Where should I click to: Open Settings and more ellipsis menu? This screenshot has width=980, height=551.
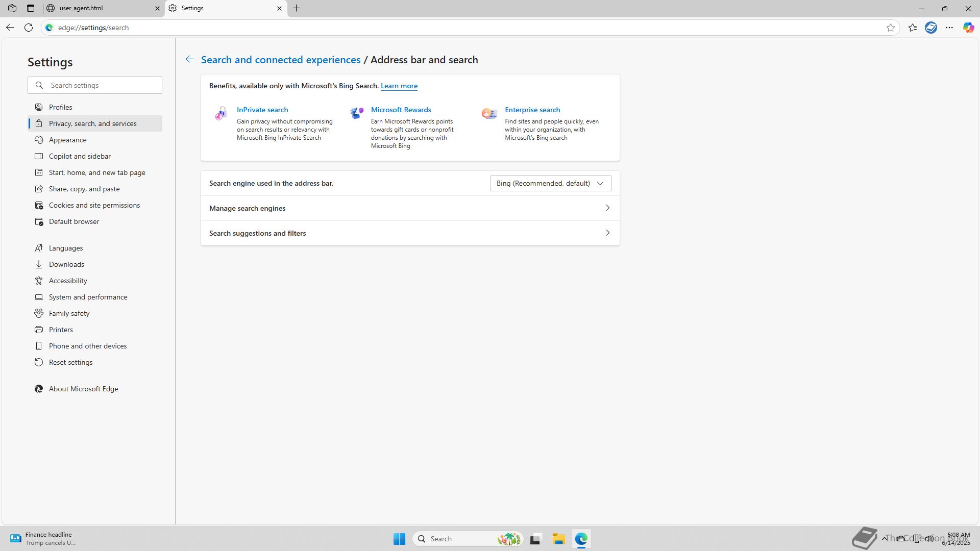click(x=949, y=28)
